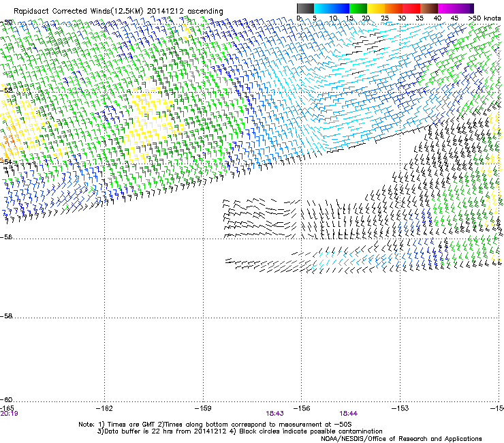504x443 pixels.
Task: Click the -50 latitude axis label
Action: tap(6, 22)
